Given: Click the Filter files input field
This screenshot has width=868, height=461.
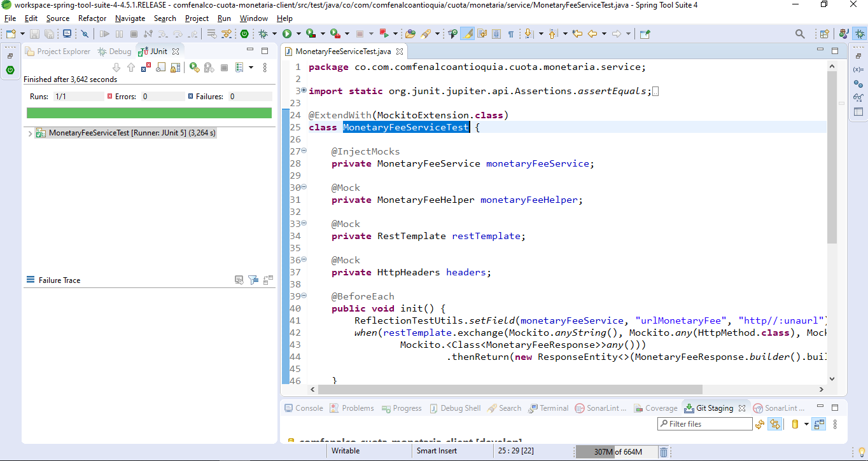Looking at the screenshot, I should click(705, 423).
